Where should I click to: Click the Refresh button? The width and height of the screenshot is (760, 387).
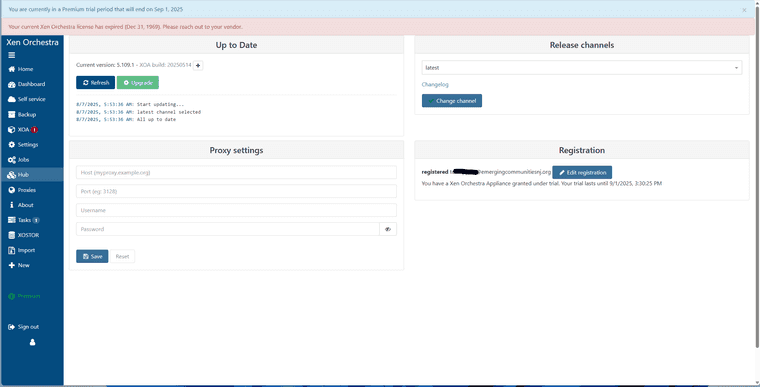[x=95, y=82]
